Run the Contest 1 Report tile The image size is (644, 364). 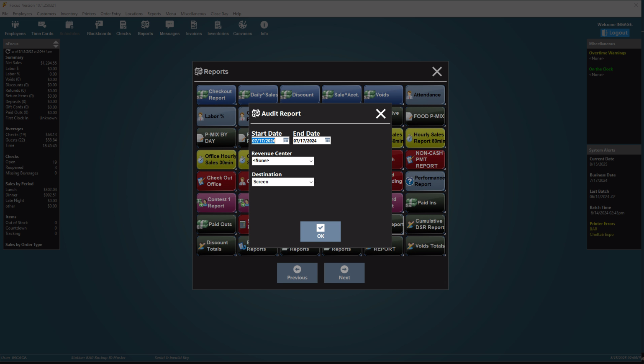point(216,203)
